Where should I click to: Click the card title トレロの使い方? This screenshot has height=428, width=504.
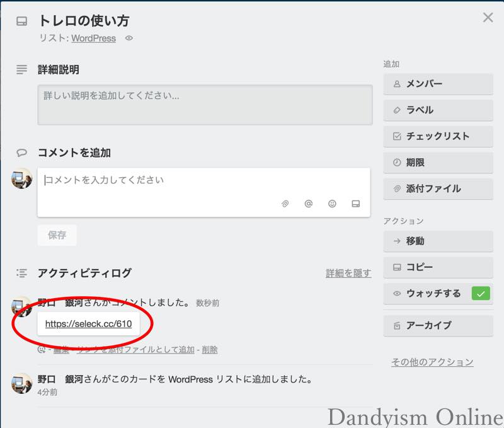[84, 21]
